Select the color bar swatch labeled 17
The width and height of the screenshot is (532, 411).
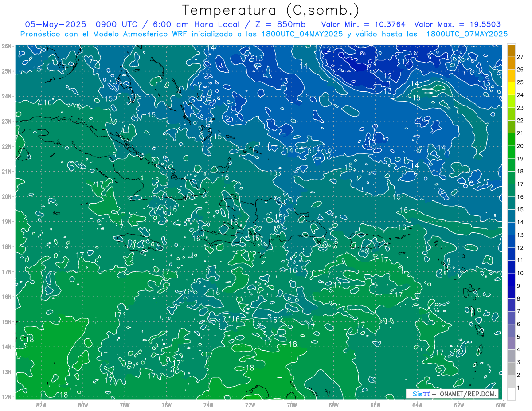coord(511,178)
